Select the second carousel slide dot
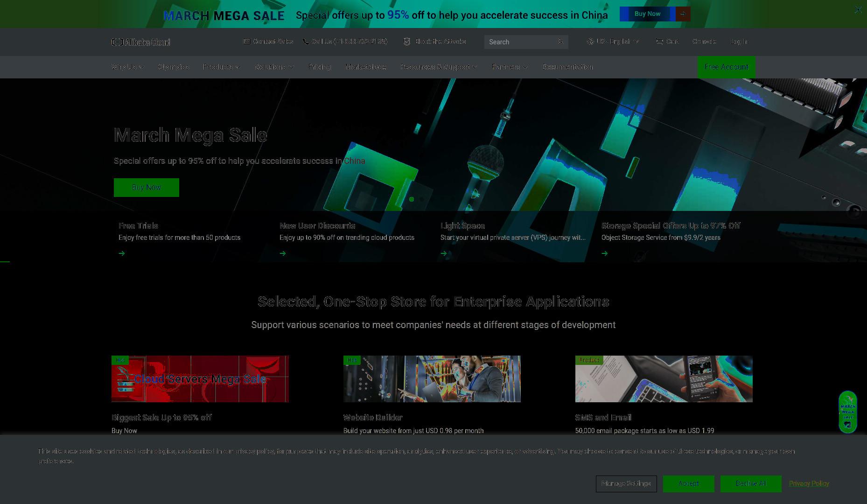This screenshot has width=867, height=504. pos(422,199)
